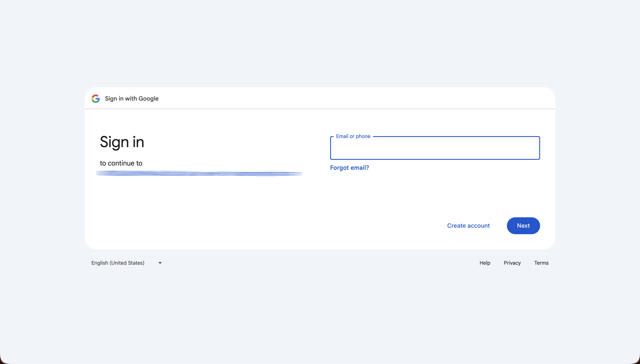Click the large "Sign in" heading

click(x=122, y=142)
